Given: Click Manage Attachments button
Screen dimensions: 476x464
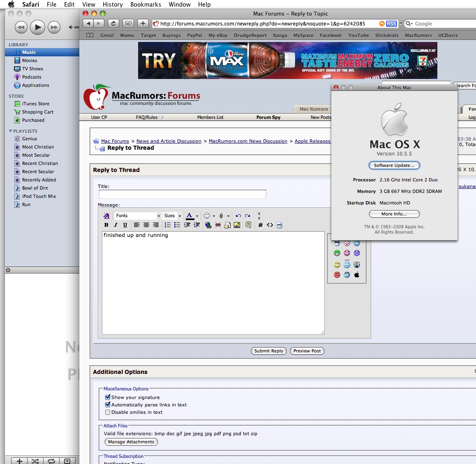Looking at the screenshot, I should pyautogui.click(x=131, y=442).
